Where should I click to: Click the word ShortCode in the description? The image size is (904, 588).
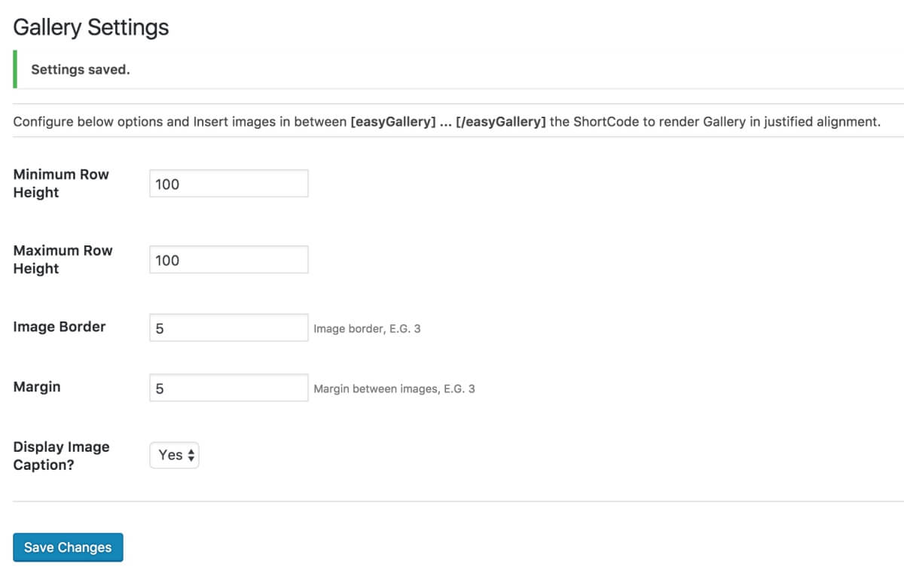606,121
